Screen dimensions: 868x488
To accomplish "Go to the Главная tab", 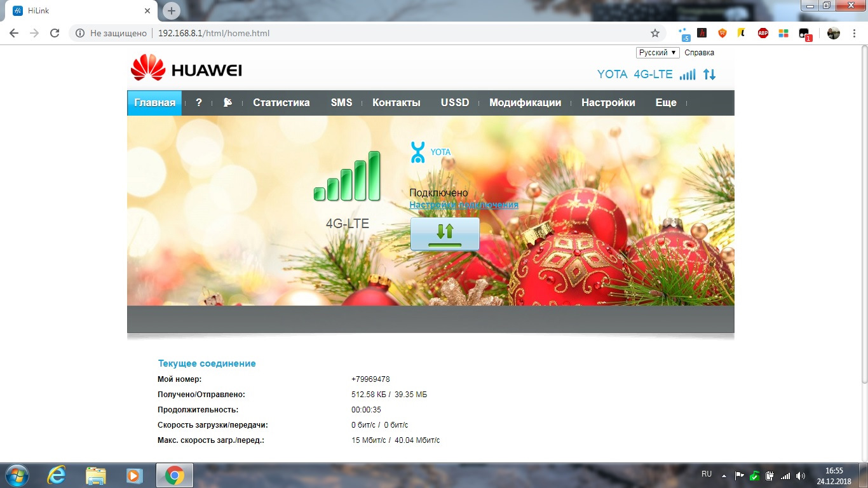I will [x=154, y=102].
